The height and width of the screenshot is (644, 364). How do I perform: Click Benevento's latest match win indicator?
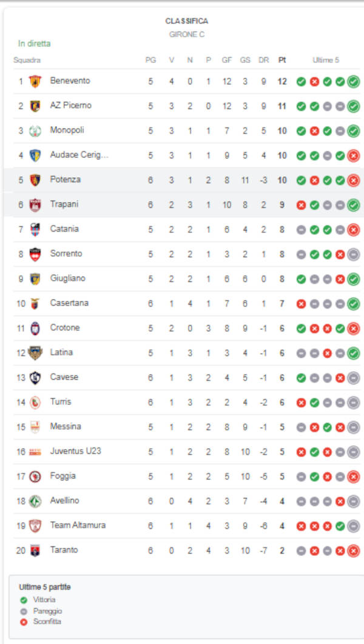354,81
